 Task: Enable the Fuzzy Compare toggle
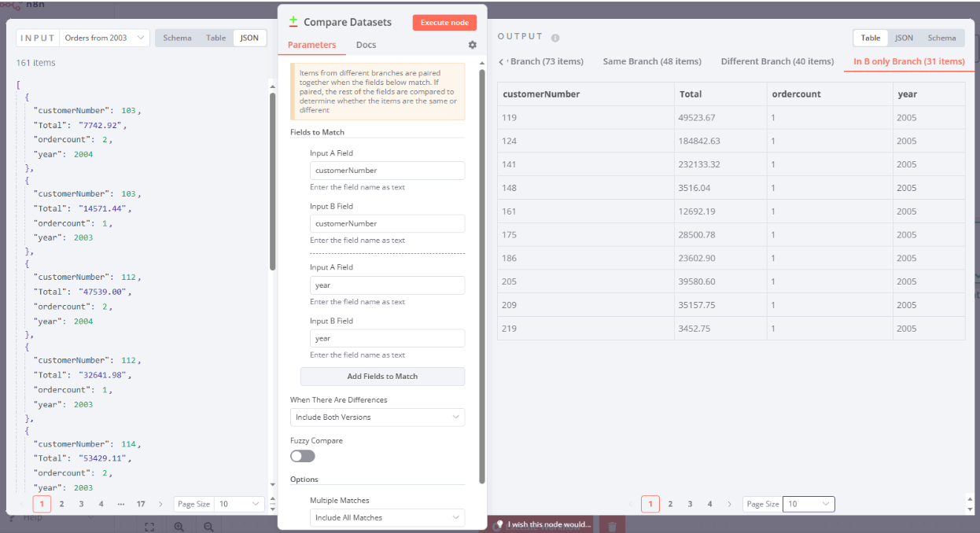pyautogui.click(x=302, y=456)
